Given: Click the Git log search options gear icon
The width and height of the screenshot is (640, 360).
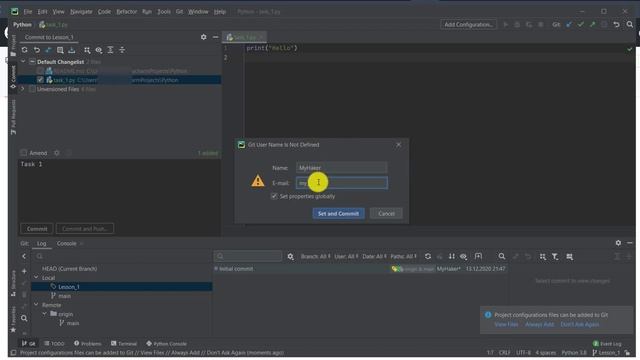Looking at the screenshot, I should [291, 256].
